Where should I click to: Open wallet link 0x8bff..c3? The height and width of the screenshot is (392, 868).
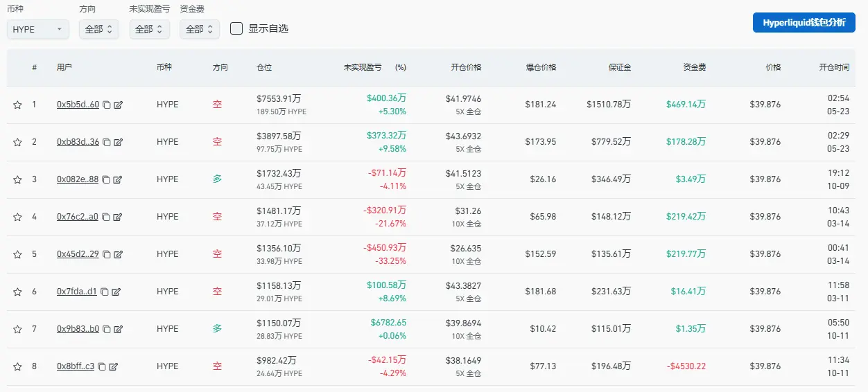pyautogui.click(x=76, y=366)
